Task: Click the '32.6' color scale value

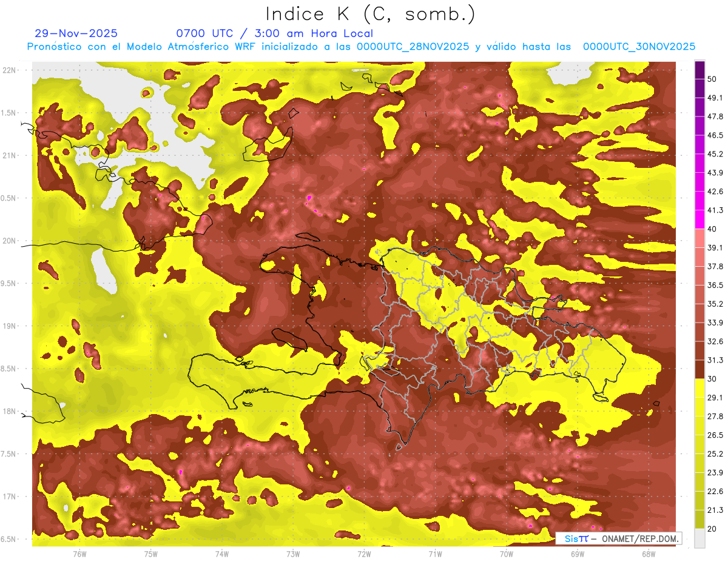Action: (715, 341)
